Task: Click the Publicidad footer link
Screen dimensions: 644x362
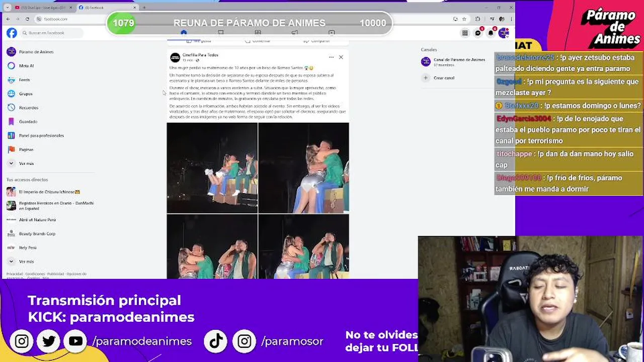Action: (55, 274)
